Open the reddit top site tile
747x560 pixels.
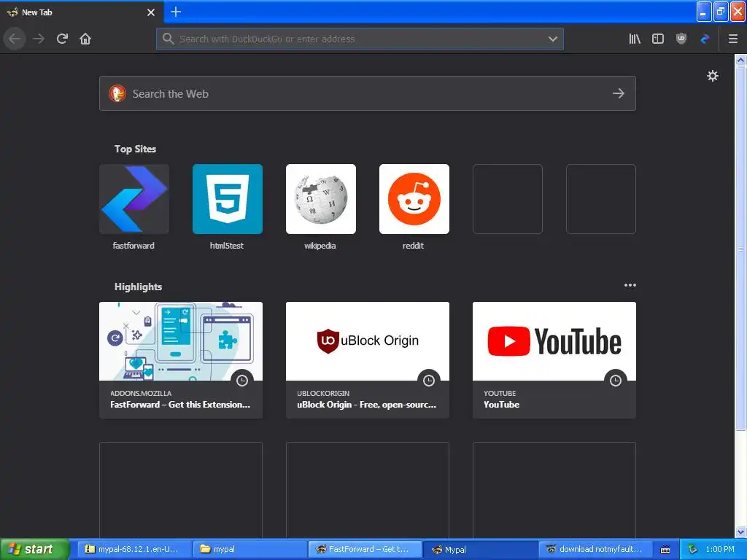point(414,199)
